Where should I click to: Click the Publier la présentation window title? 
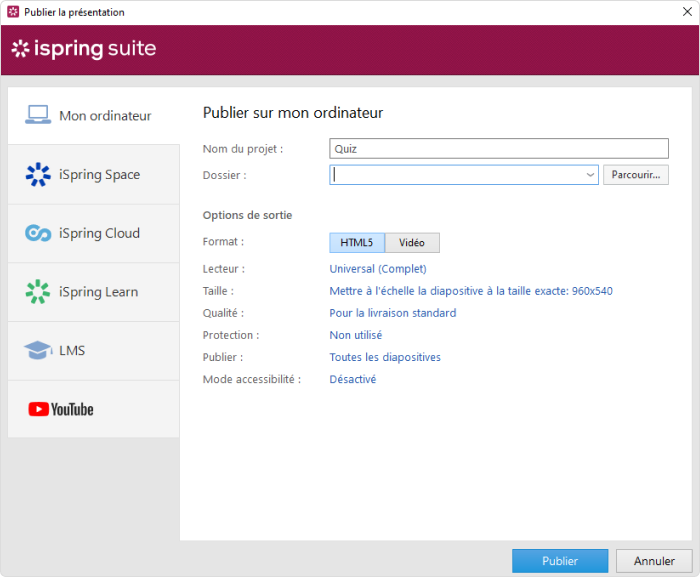pyautogui.click(x=74, y=12)
